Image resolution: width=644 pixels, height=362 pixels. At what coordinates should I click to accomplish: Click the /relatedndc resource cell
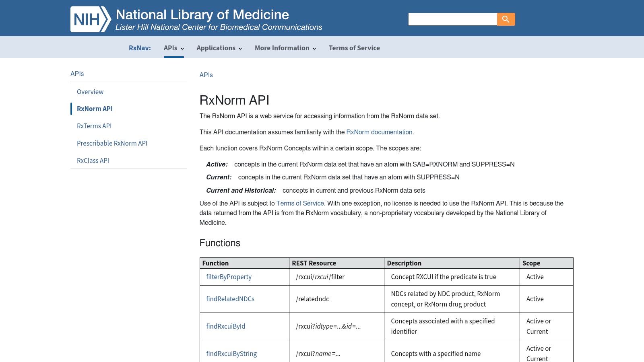point(336,299)
